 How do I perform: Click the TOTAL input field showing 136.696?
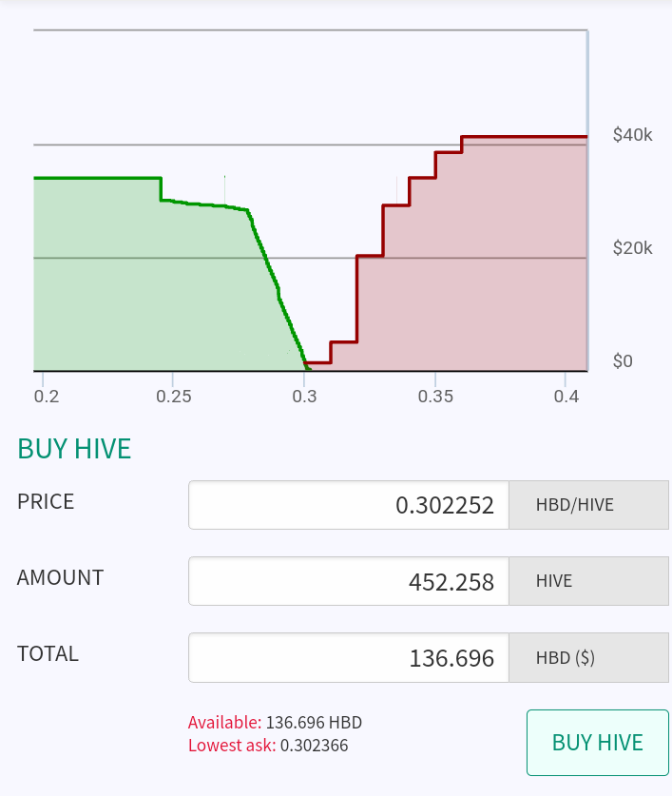click(349, 657)
